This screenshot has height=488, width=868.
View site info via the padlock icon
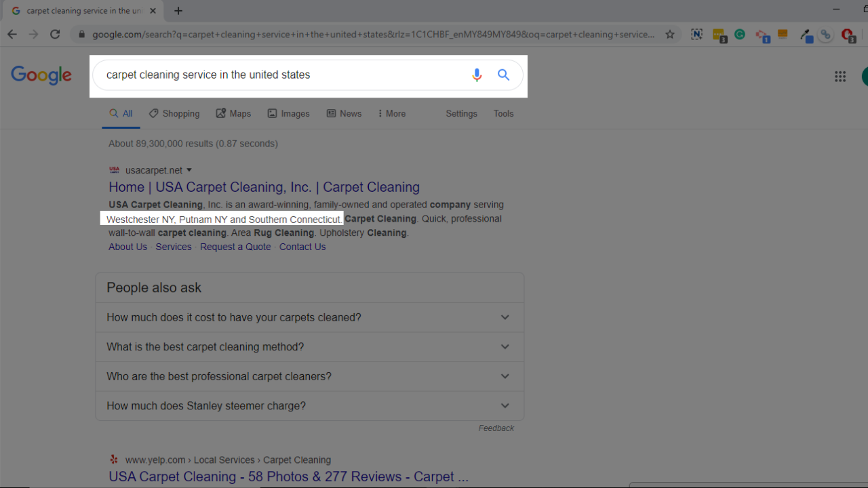pos(81,35)
